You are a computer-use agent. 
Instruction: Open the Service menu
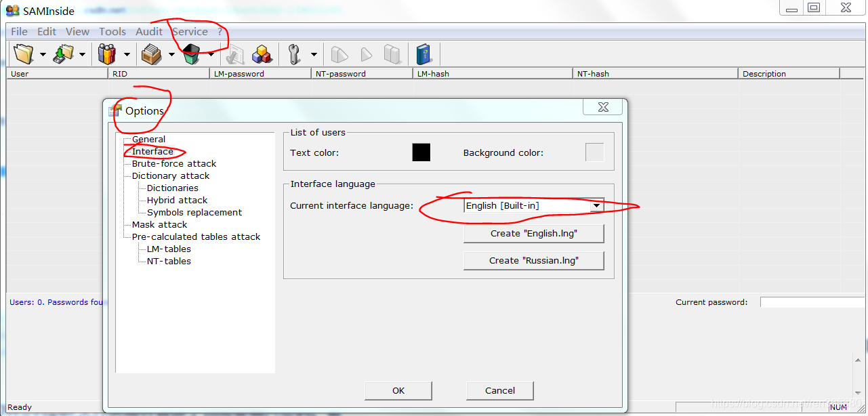click(190, 31)
